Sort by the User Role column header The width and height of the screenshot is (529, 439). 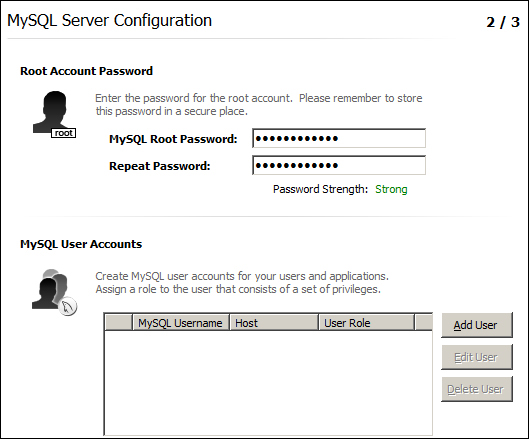366,323
